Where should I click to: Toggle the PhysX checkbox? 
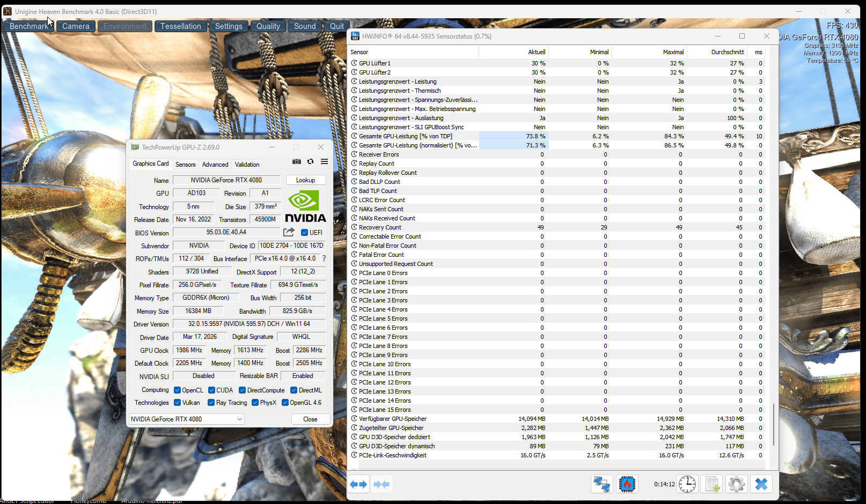(x=255, y=403)
